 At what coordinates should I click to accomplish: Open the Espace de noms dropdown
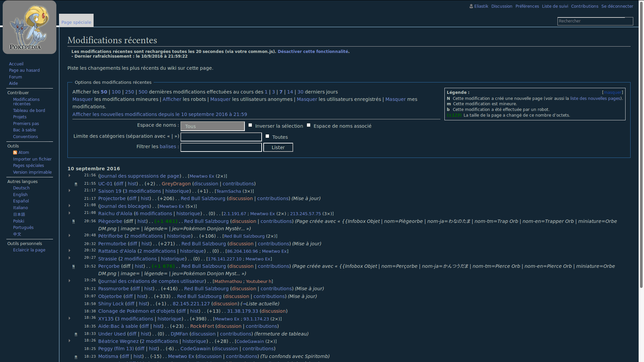click(213, 126)
